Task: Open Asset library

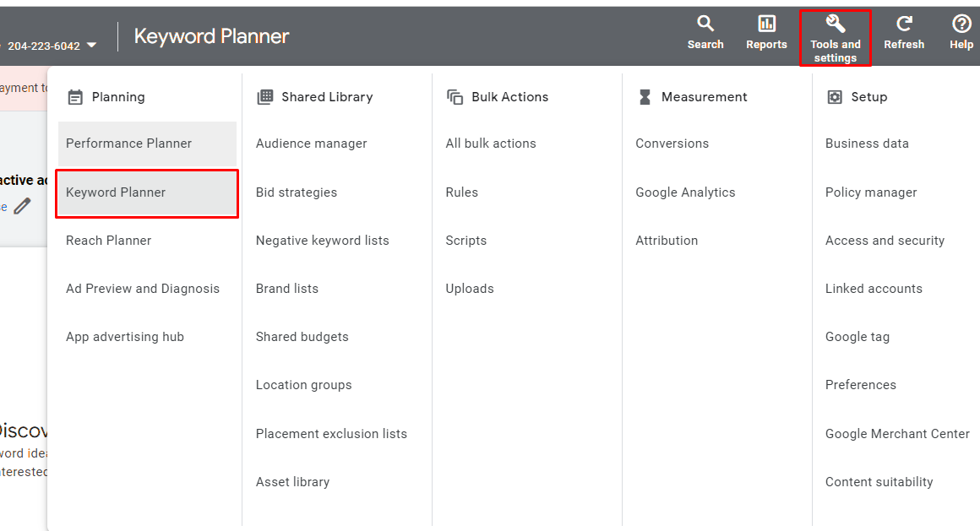Action: (x=292, y=482)
